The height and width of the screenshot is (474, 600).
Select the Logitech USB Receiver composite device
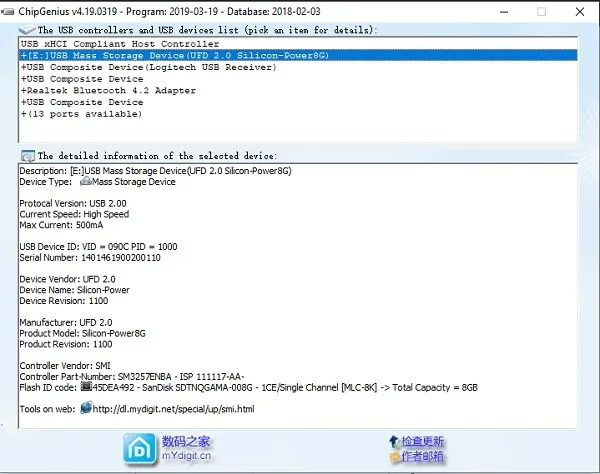(x=298, y=67)
